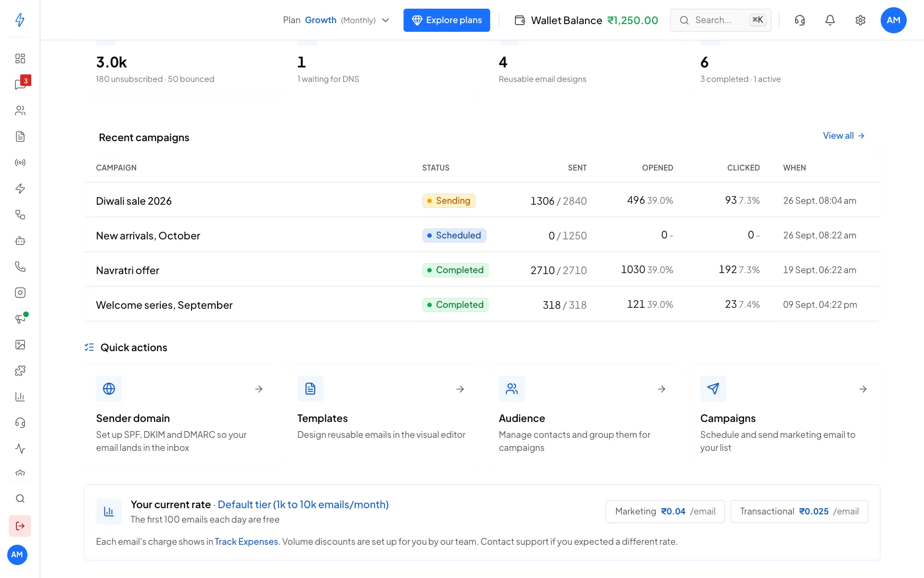Open the Default tier rate link
The width and height of the screenshot is (924, 578).
point(303,504)
